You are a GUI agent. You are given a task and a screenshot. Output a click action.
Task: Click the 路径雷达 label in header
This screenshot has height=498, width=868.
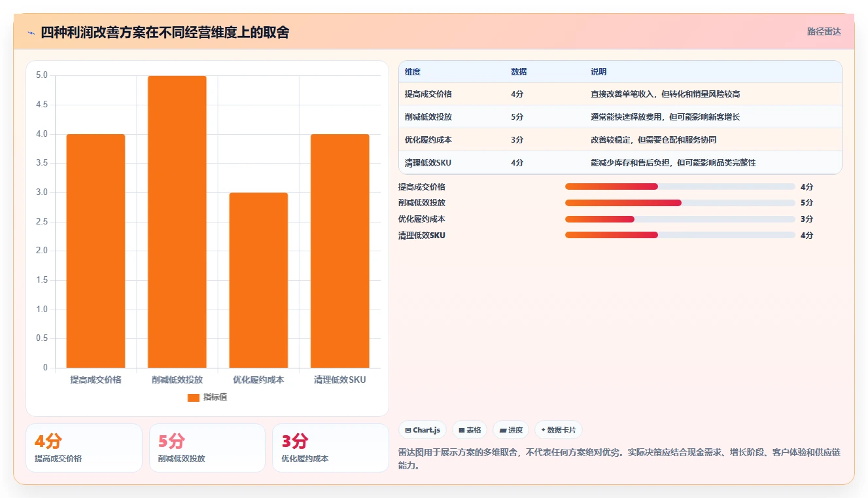coord(824,31)
